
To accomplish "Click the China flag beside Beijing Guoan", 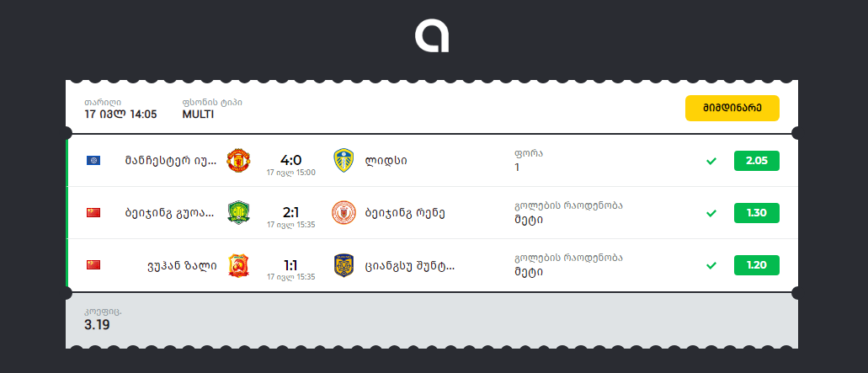I will tap(93, 212).
